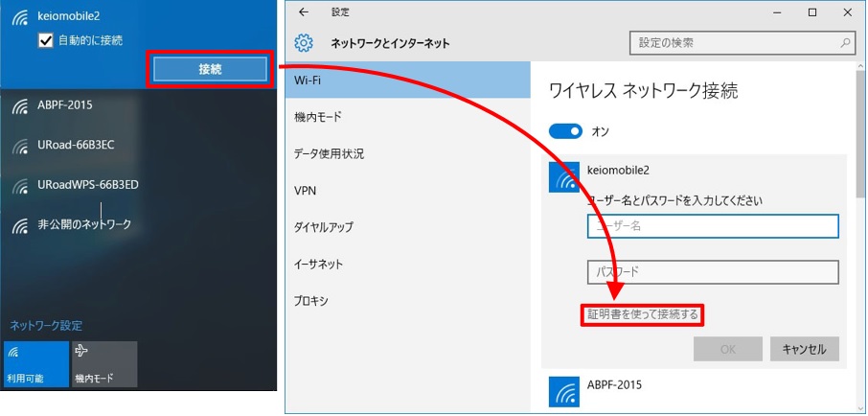Click the greyed OK button
This screenshot has height=416, width=868.
pyautogui.click(x=728, y=350)
